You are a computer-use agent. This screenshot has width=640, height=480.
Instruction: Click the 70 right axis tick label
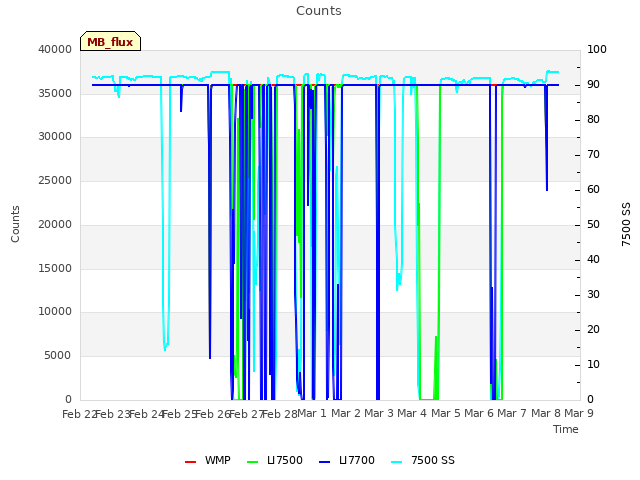click(x=593, y=155)
